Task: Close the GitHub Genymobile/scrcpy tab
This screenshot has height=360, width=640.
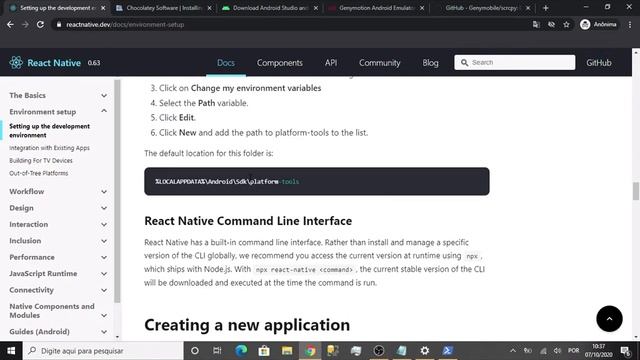Action: [x=528, y=8]
